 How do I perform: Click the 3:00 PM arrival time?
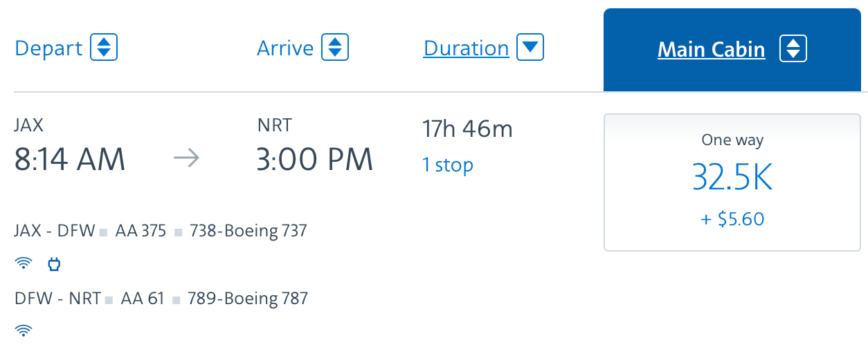[315, 160]
